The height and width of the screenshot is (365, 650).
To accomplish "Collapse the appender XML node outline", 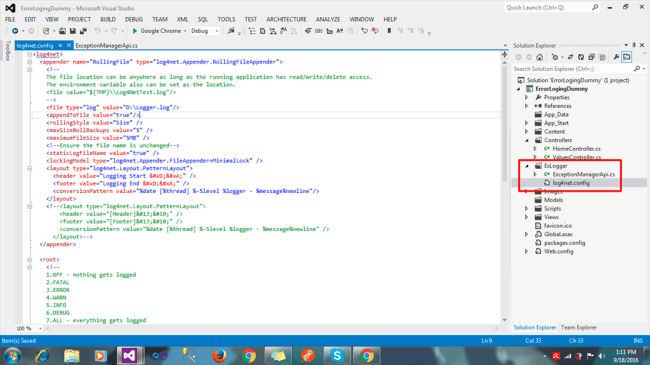I will click(29, 62).
